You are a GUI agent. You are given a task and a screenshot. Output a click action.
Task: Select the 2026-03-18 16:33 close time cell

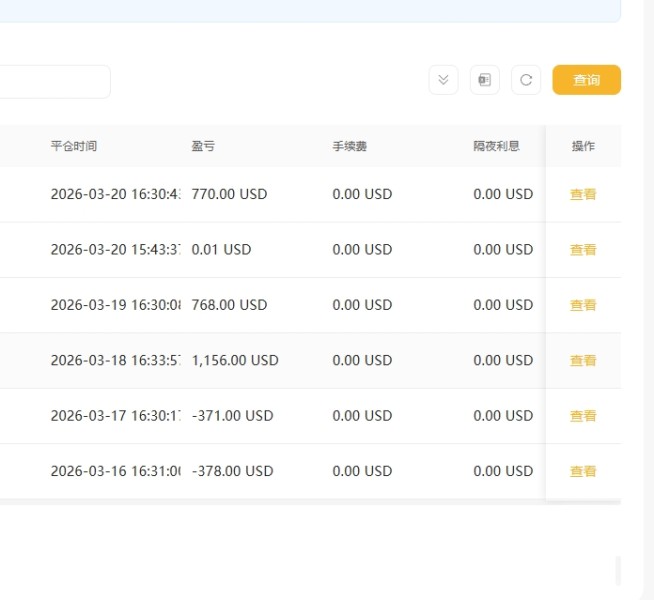point(116,360)
